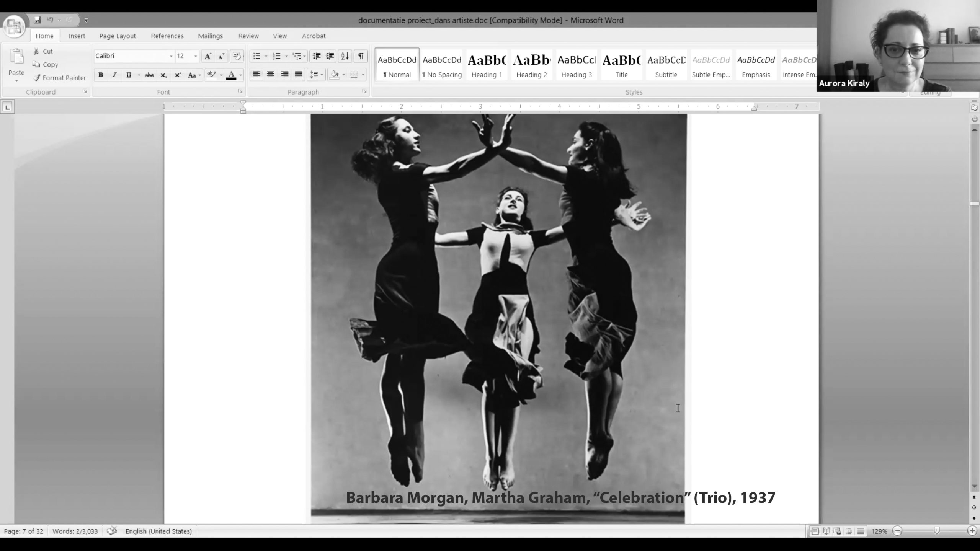Click the proofing errors status icon
Screen dimensions: 980x551
pos(112,531)
